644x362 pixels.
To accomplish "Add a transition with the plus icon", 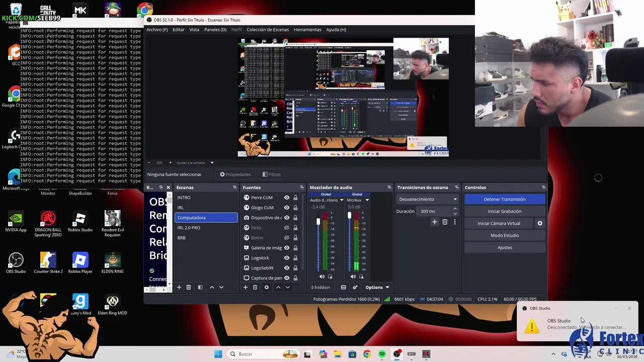I will coord(435,222).
